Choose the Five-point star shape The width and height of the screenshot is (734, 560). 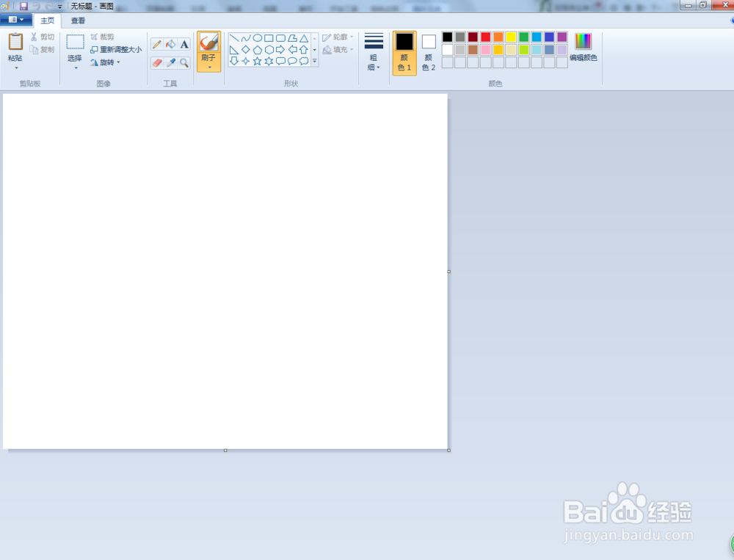(x=258, y=61)
